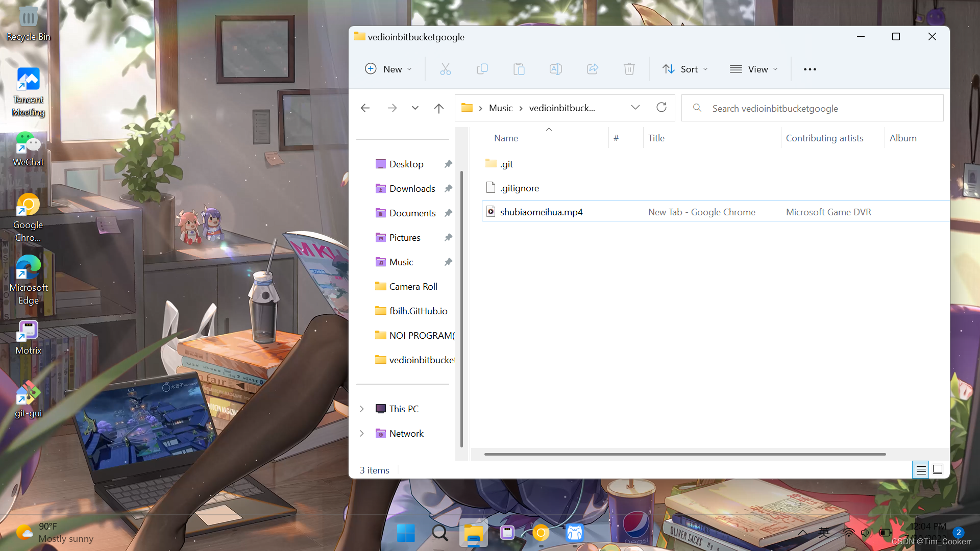Expand the This PC tree item
Viewport: 980px width, 551px height.
tap(361, 408)
